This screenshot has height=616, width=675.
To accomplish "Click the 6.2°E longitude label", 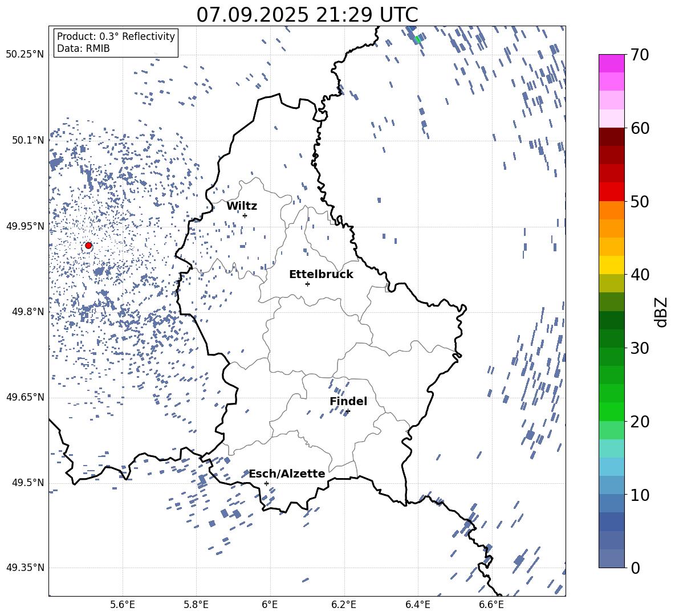I will [344, 605].
